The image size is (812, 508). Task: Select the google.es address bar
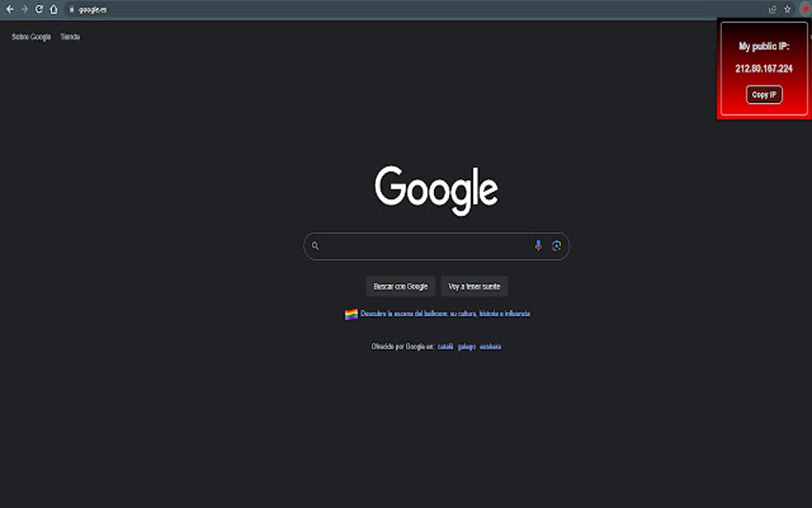(414, 10)
